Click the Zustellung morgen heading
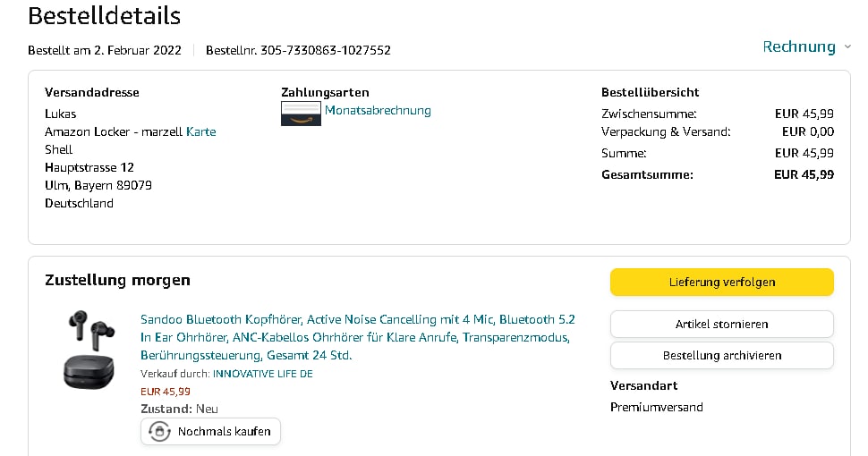The image size is (868, 456). 117,280
